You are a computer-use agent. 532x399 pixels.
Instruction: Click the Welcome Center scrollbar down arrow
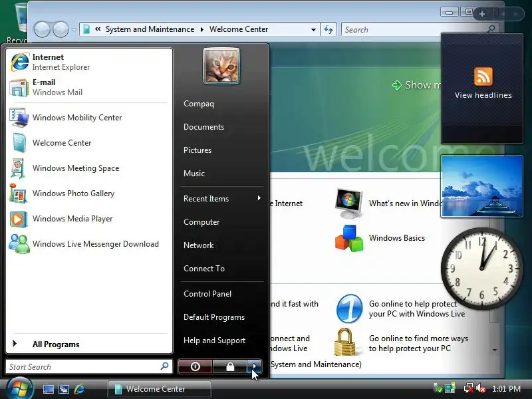[494, 350]
